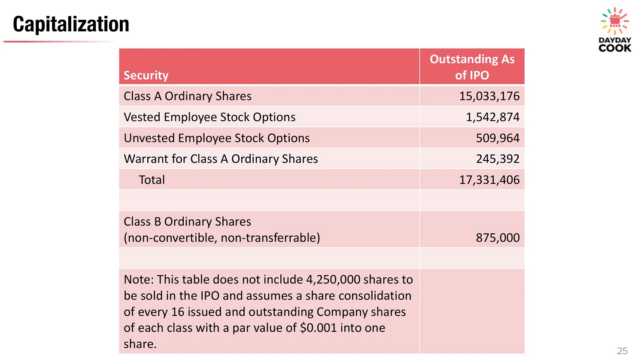Click the red underline beneath Capitalization title

tap(60, 42)
